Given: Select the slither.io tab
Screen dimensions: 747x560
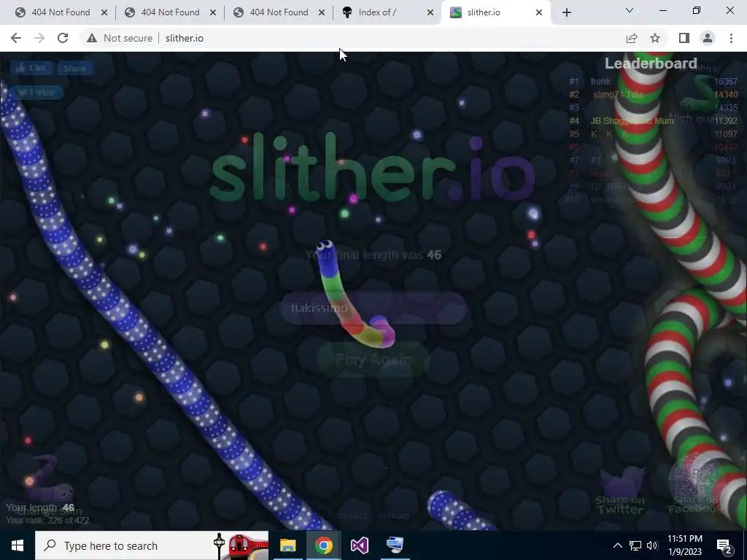Looking at the screenshot, I should point(484,12).
